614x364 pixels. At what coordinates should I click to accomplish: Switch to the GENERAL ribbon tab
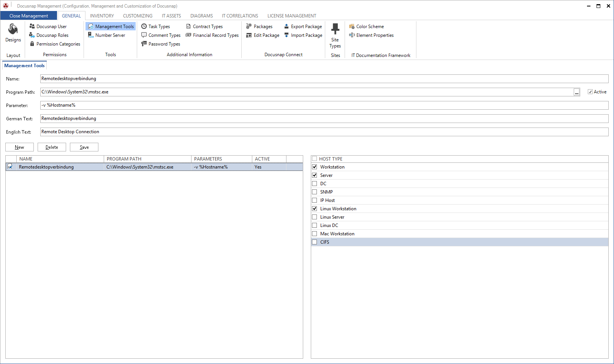click(71, 16)
